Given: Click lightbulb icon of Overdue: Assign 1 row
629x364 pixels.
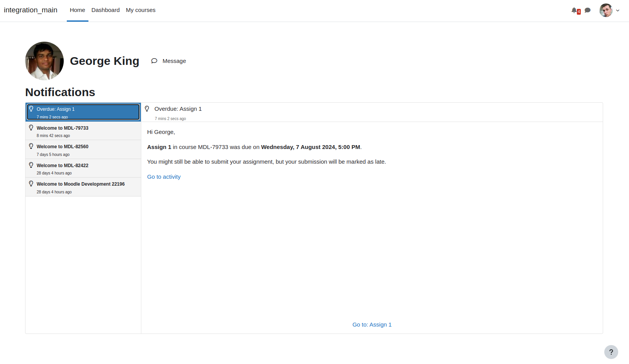Looking at the screenshot, I should click(31, 109).
